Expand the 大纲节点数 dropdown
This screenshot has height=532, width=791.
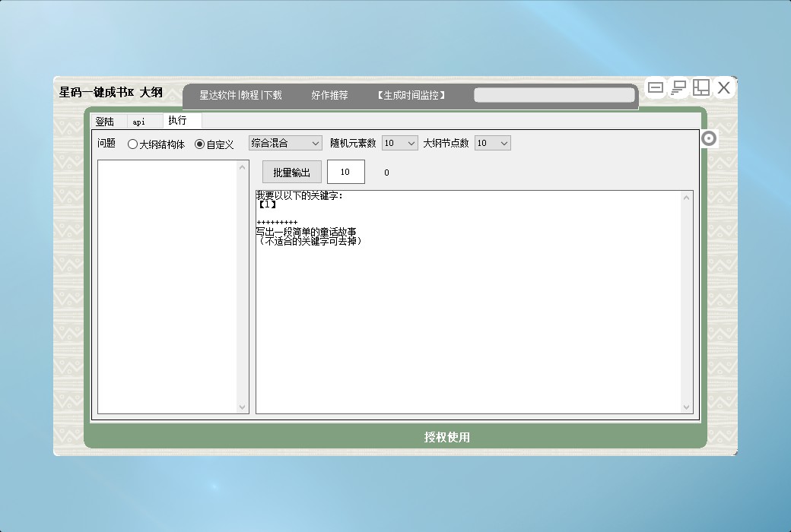click(492, 143)
